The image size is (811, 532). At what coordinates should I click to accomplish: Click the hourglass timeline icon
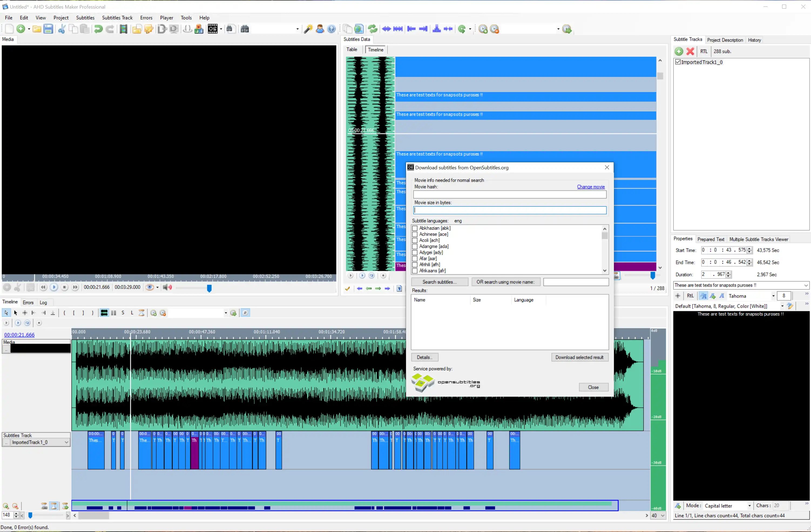tap(142, 313)
